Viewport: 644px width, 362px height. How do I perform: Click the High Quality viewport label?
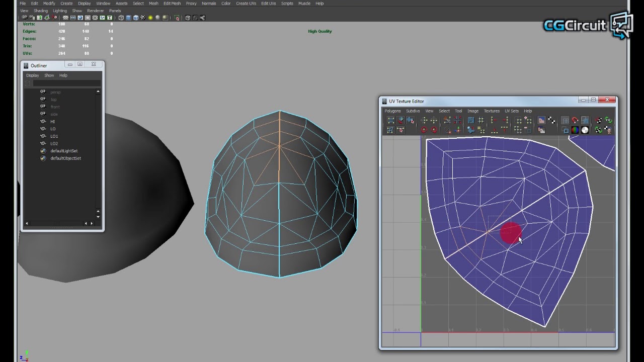[320, 31]
